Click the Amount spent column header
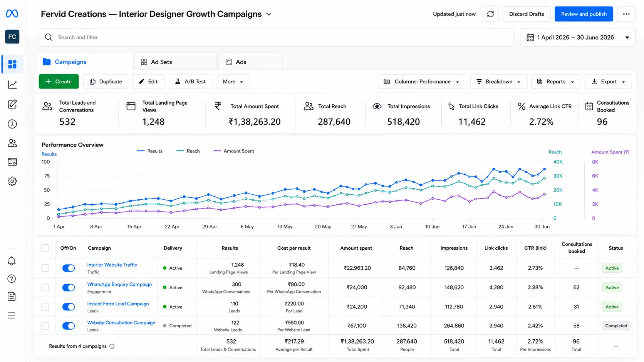 point(356,248)
